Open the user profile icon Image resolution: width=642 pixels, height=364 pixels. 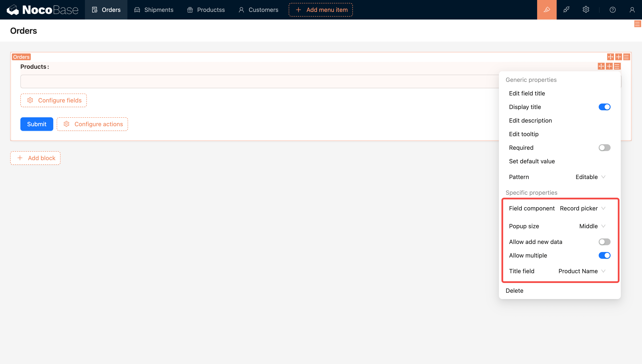coord(632,10)
